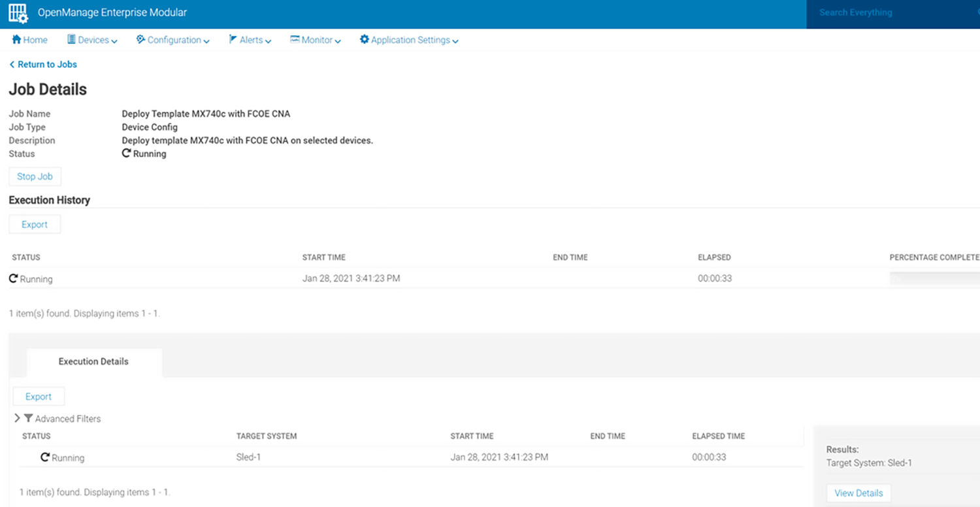980x507 pixels.
Task: Open the Configuration dropdown chevron
Action: click(207, 41)
